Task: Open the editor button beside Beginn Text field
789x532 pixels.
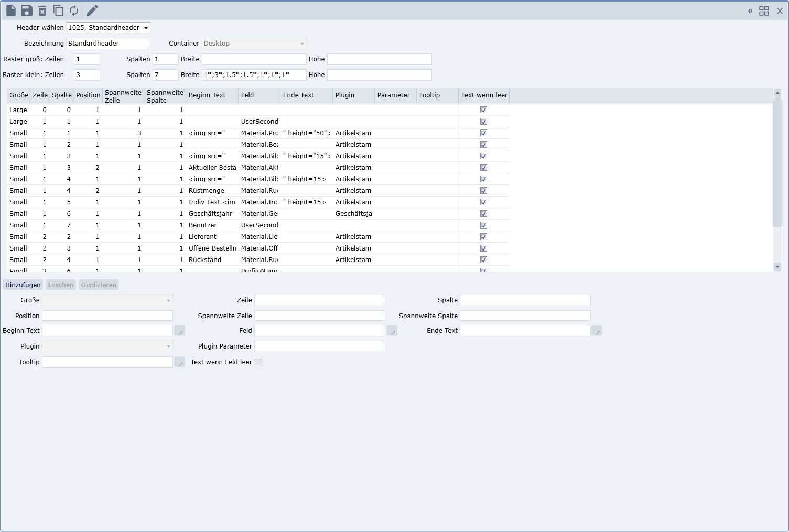Action: (x=179, y=331)
